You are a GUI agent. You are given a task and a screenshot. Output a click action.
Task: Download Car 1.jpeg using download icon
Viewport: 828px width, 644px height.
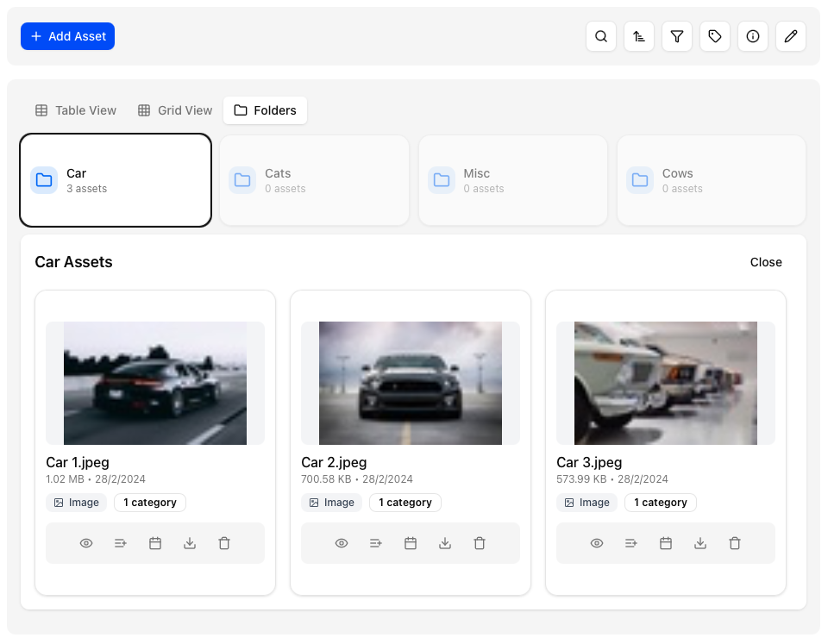(x=190, y=543)
